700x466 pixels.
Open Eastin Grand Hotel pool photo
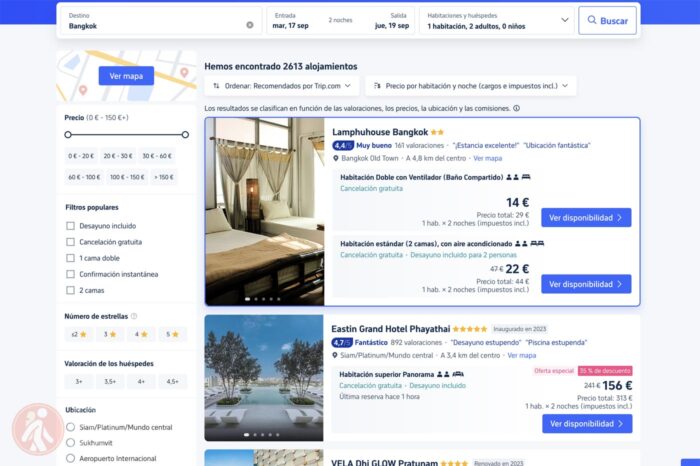tap(264, 378)
